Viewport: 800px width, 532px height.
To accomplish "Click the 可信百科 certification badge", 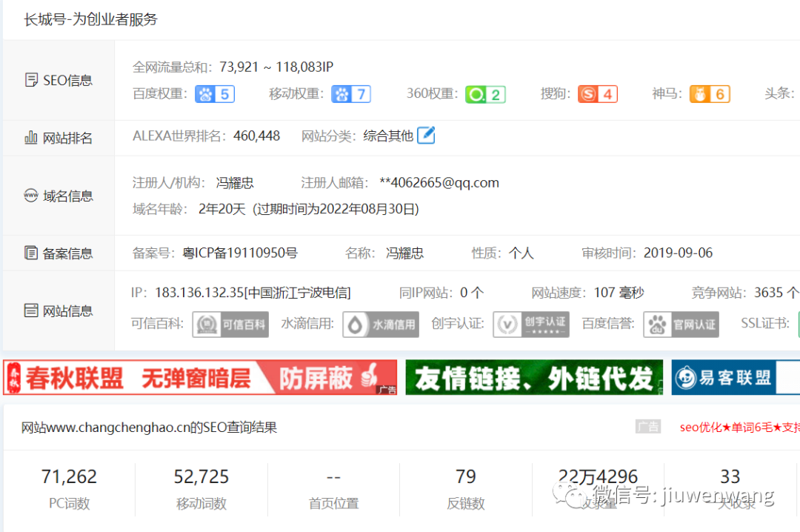I will pos(230,325).
